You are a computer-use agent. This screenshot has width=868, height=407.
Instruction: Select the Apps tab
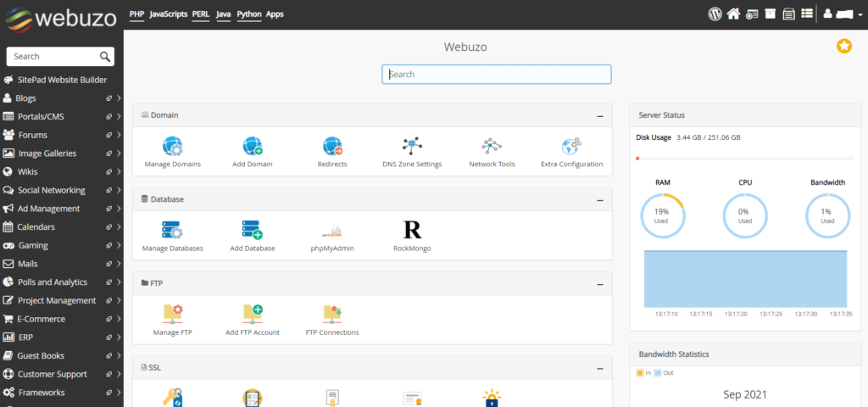click(275, 14)
